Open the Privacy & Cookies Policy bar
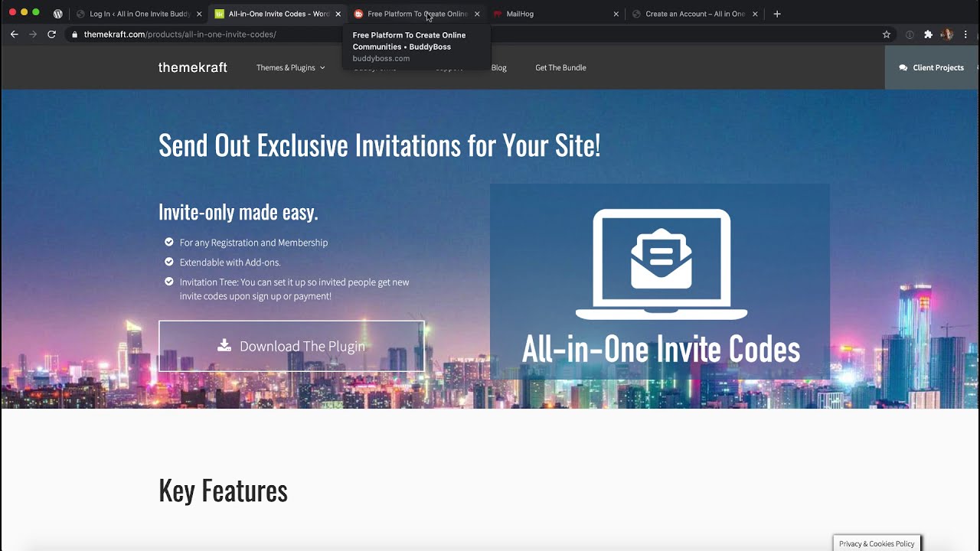 click(x=877, y=543)
